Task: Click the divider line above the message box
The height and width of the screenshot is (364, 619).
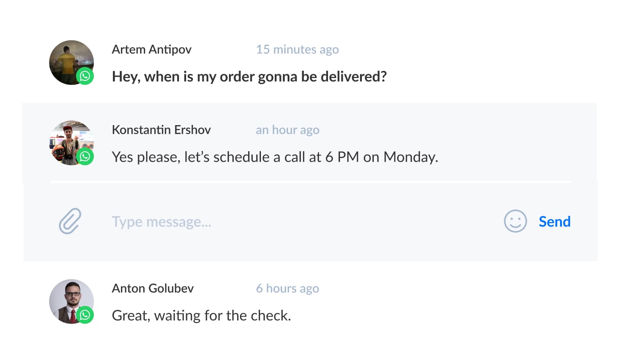Action: coord(310,182)
